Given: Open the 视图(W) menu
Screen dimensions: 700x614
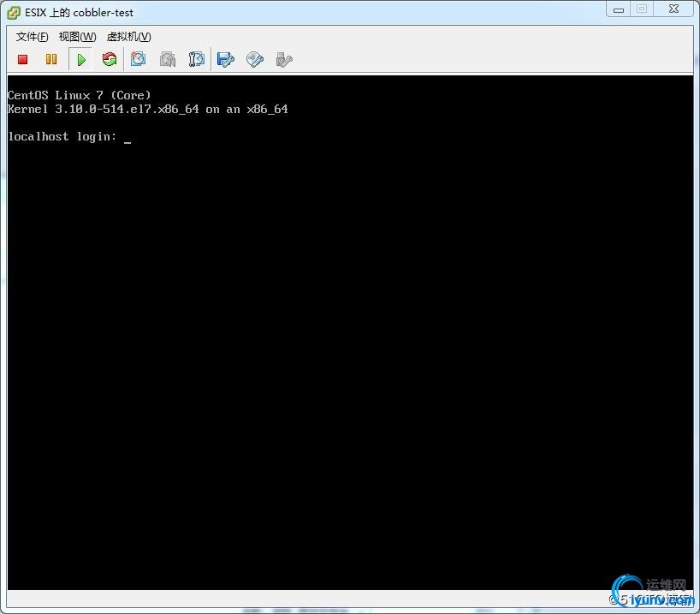Looking at the screenshot, I should pyautogui.click(x=78, y=37).
